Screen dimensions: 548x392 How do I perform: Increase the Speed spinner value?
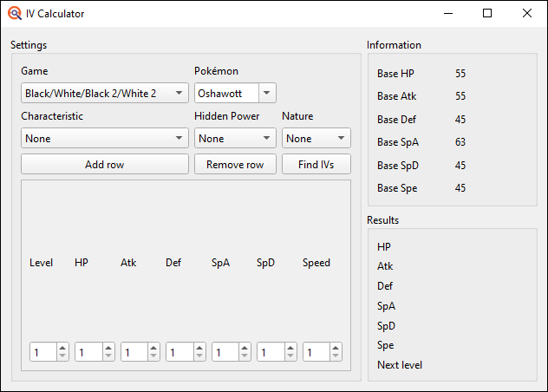tap(336, 348)
